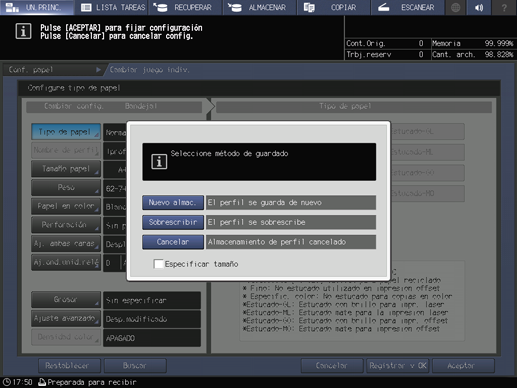
Task: Switch to the LISTA TAREAS tab
Action: 112,7
